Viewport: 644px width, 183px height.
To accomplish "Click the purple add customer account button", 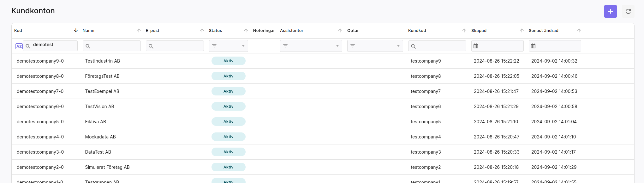I will pyautogui.click(x=610, y=11).
